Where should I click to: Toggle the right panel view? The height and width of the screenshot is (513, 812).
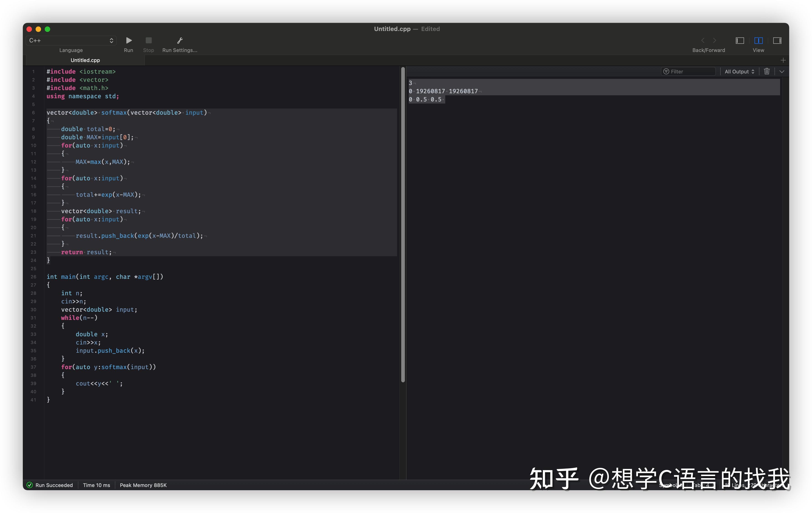tap(777, 40)
